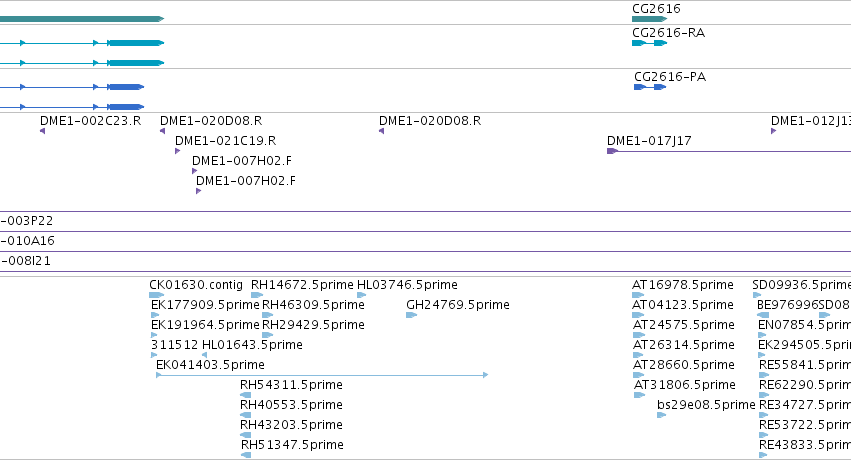
Task: Click the HL03746.5prime EST arrow
Action: pyautogui.click(x=361, y=295)
